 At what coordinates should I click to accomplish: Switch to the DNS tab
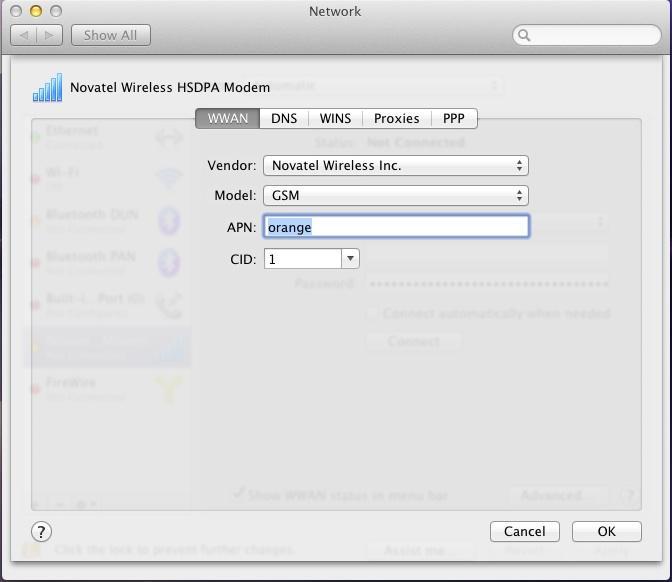(284, 118)
